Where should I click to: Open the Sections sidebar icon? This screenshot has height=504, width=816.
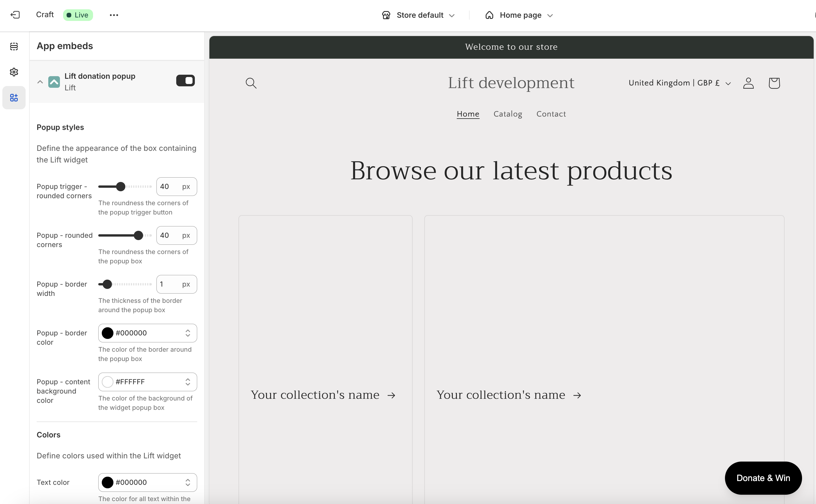tap(14, 46)
